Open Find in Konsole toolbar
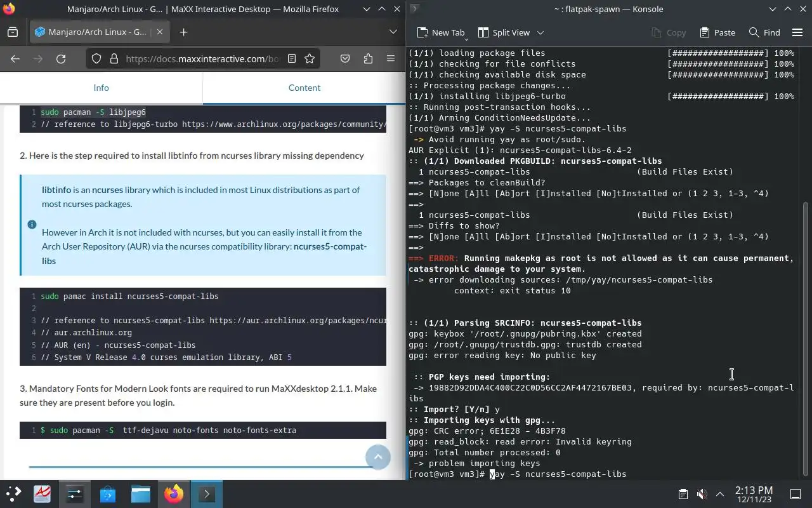Screen dimensions: 812x508 coord(764,32)
